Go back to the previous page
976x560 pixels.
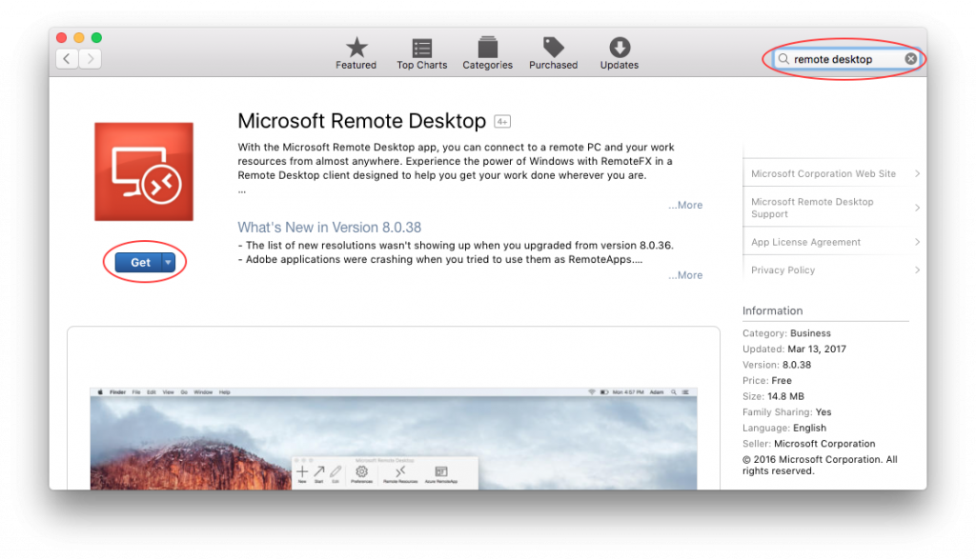point(68,59)
